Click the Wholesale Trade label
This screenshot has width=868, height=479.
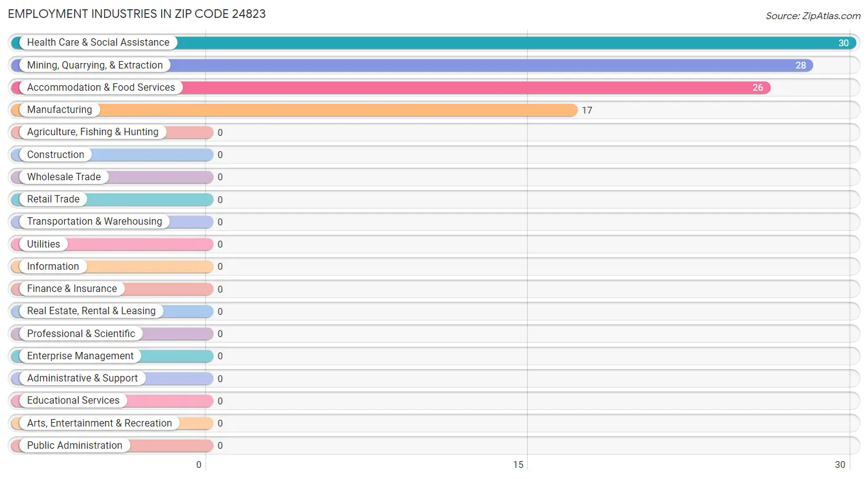point(64,177)
